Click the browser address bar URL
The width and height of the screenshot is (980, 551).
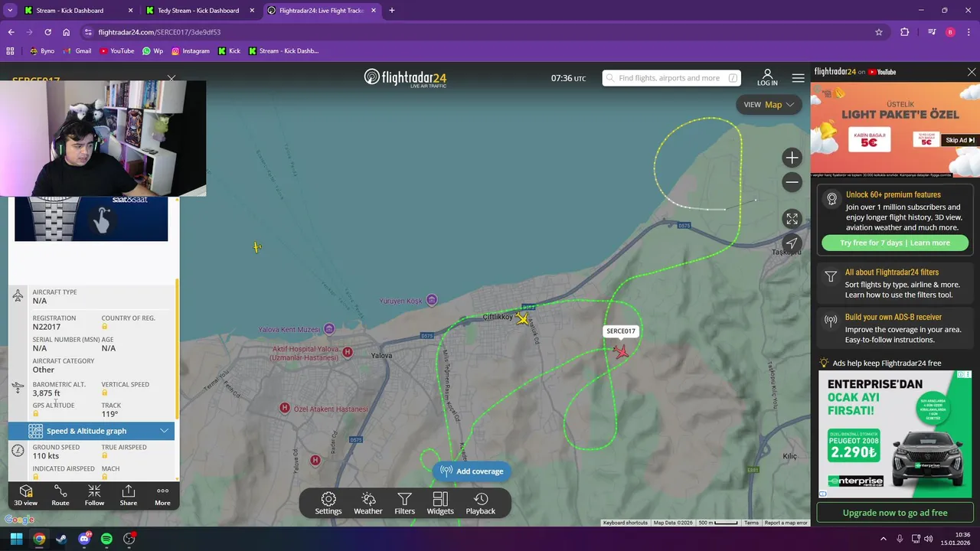[159, 32]
